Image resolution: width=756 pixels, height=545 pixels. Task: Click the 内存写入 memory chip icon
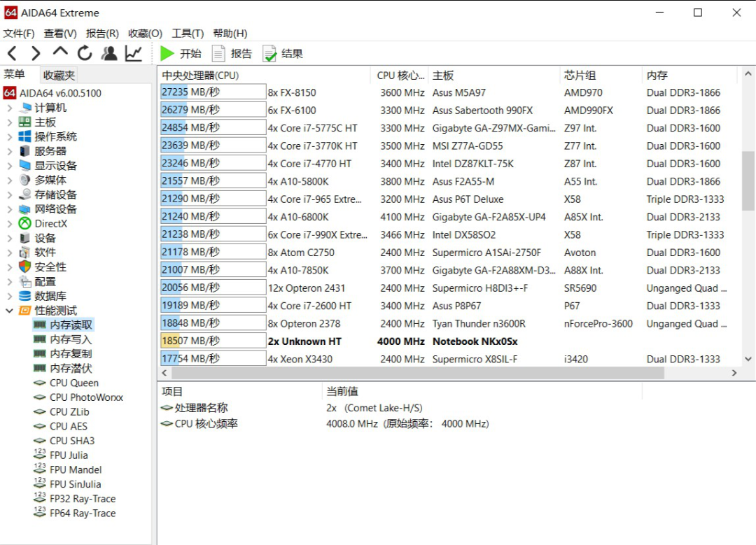pos(39,339)
